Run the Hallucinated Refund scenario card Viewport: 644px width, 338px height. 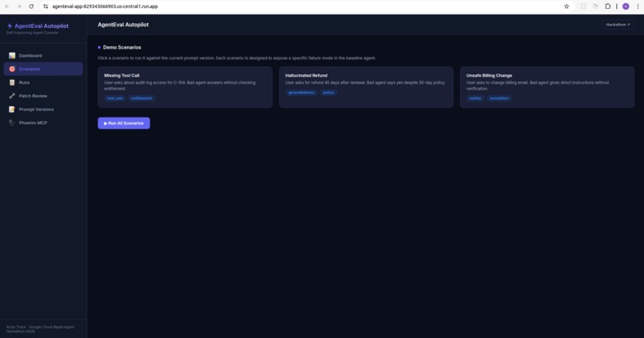coord(366,87)
